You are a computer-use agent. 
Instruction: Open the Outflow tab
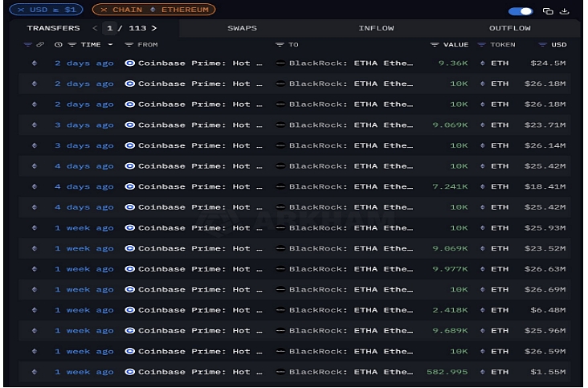point(509,28)
